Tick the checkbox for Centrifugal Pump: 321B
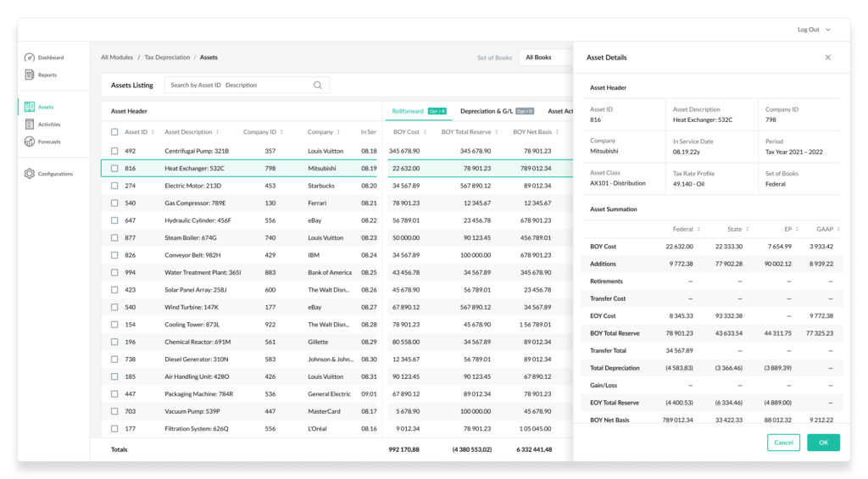This screenshot has width=868, height=479. pyautogui.click(x=114, y=151)
